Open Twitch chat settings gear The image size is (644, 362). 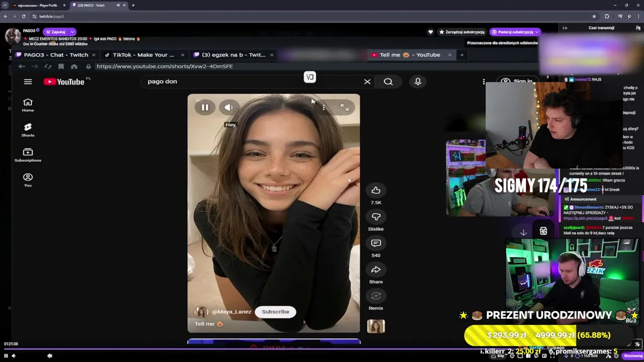point(616,355)
